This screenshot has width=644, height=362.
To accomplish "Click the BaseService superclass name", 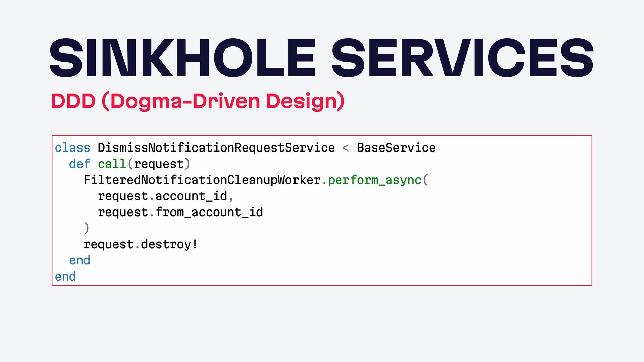I will point(396,147).
